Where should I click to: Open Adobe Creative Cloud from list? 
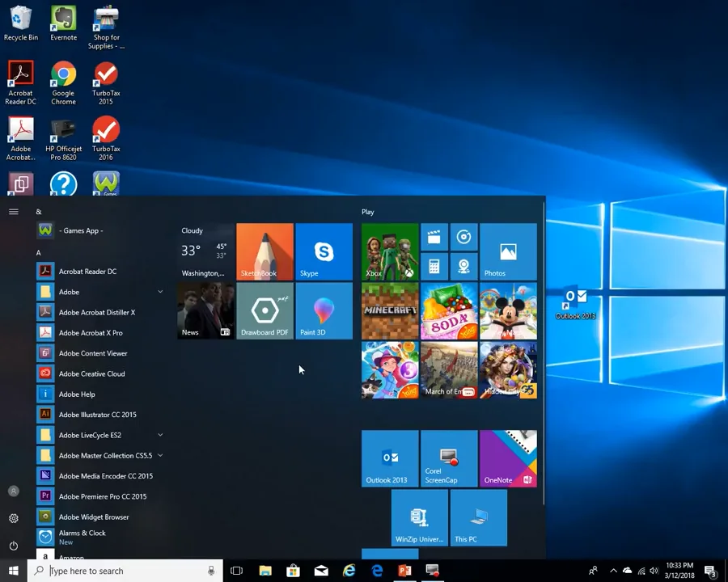pos(101,373)
